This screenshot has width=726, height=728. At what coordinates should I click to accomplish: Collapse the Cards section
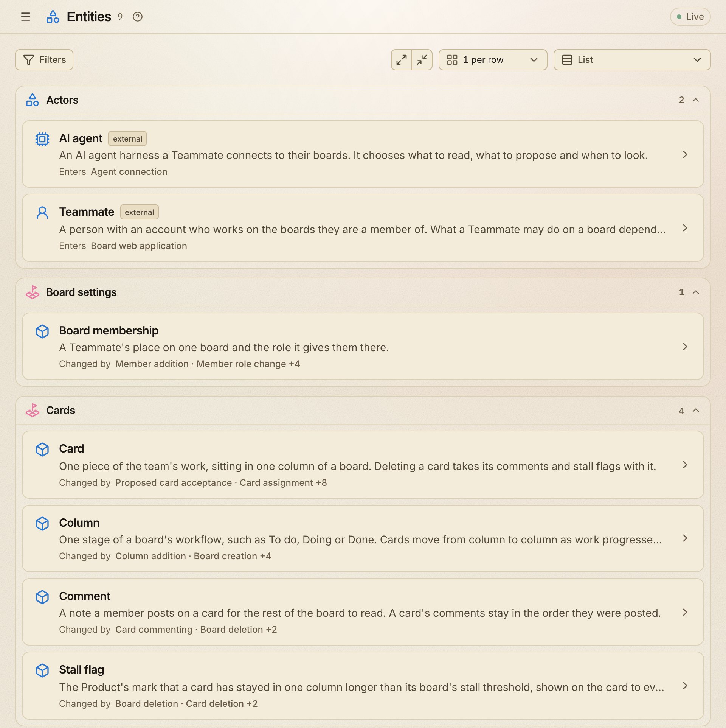pyautogui.click(x=696, y=410)
